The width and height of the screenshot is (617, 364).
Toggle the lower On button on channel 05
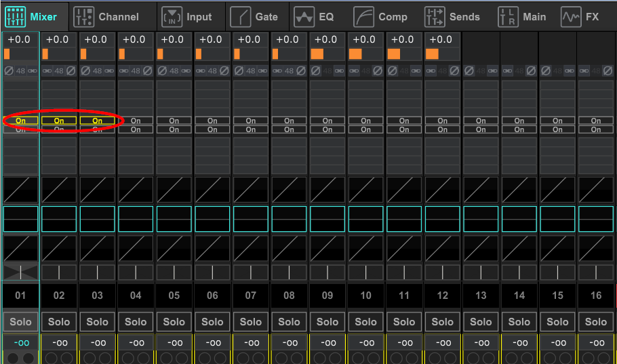tap(174, 129)
